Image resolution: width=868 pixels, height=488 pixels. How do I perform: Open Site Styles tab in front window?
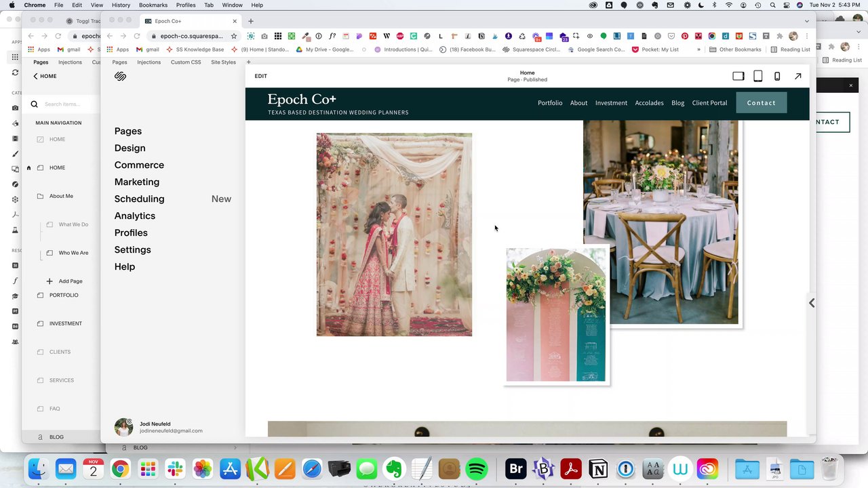[x=223, y=62]
